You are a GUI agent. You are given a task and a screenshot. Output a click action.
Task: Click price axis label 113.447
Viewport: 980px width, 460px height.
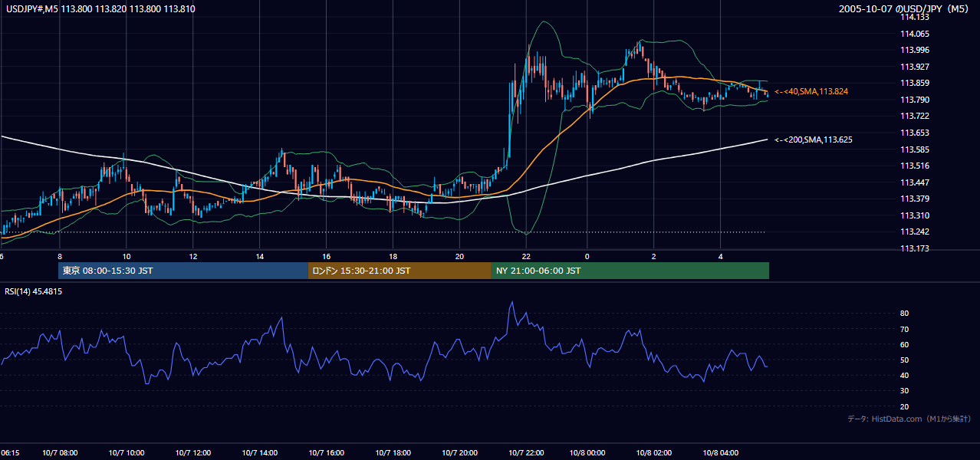(x=914, y=182)
